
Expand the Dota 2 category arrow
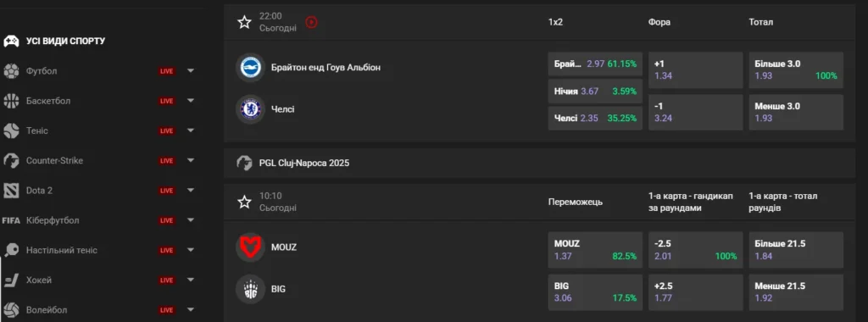tap(191, 191)
